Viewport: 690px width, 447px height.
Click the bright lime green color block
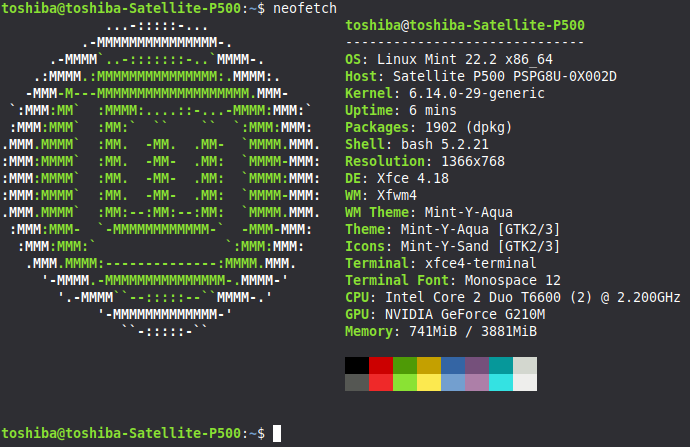coord(405,382)
